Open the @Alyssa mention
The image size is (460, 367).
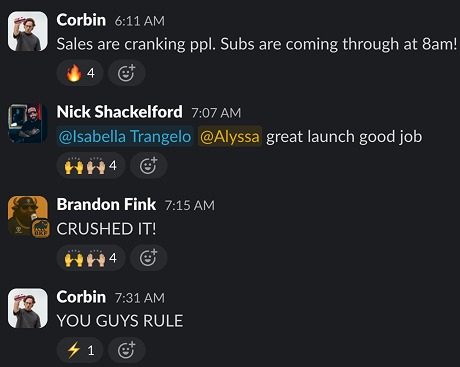[230, 137]
